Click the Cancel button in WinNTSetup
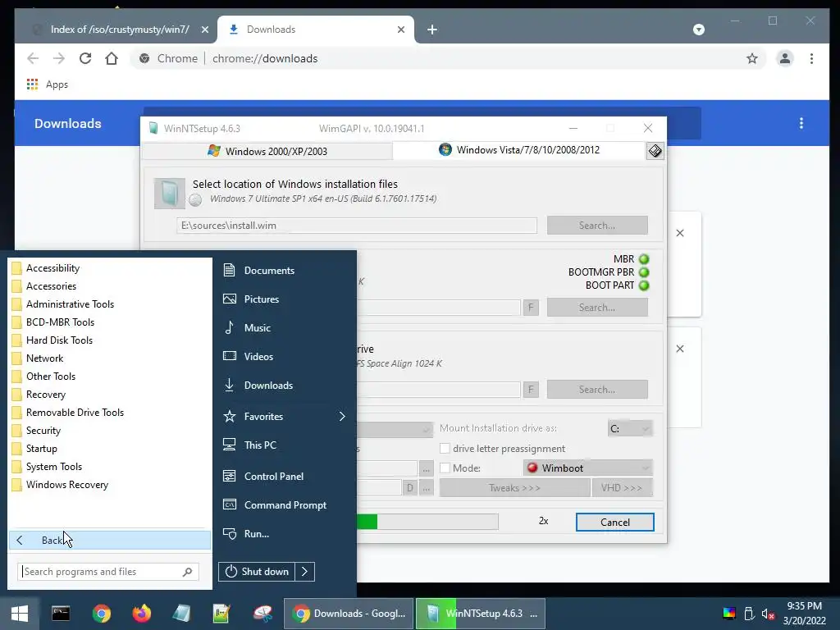 615,523
